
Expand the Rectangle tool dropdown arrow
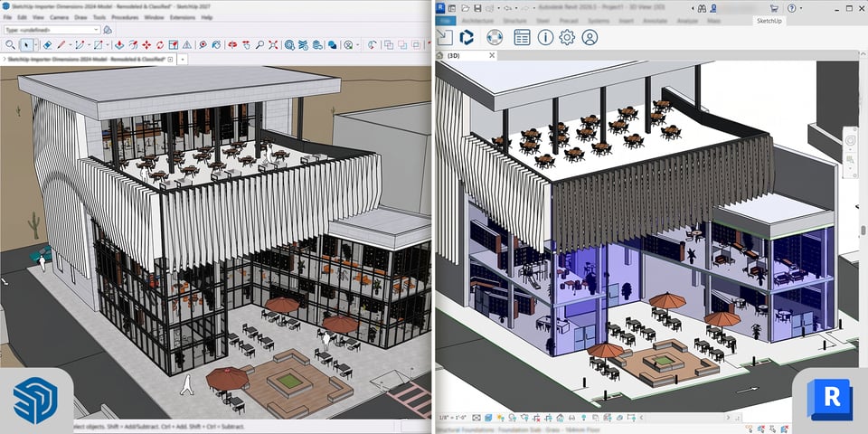[107, 45]
